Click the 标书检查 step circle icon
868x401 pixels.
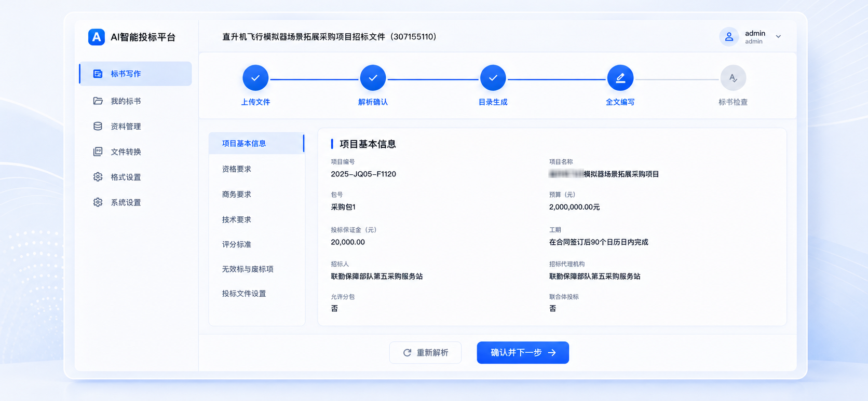click(x=733, y=78)
